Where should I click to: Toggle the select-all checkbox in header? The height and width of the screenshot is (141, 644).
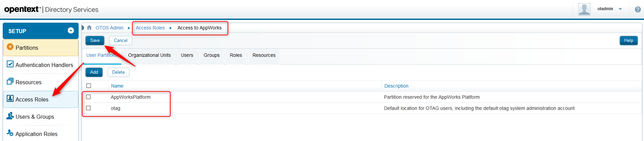(x=89, y=86)
